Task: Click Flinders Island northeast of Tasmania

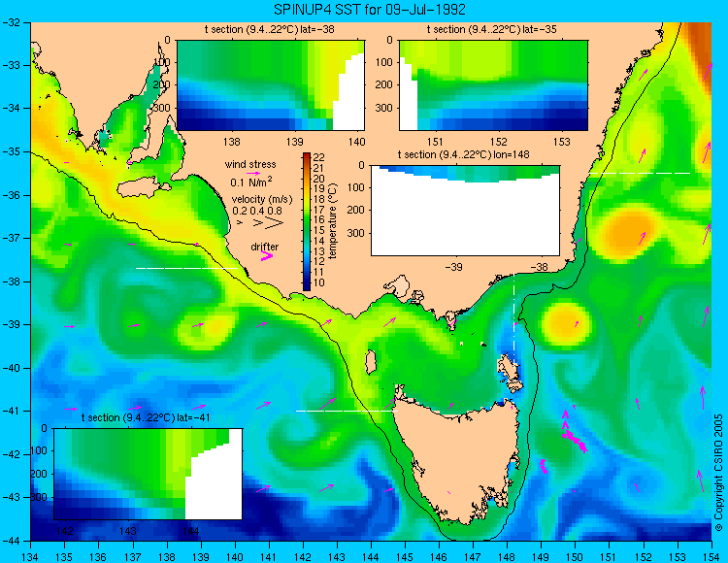Action: 509,369
